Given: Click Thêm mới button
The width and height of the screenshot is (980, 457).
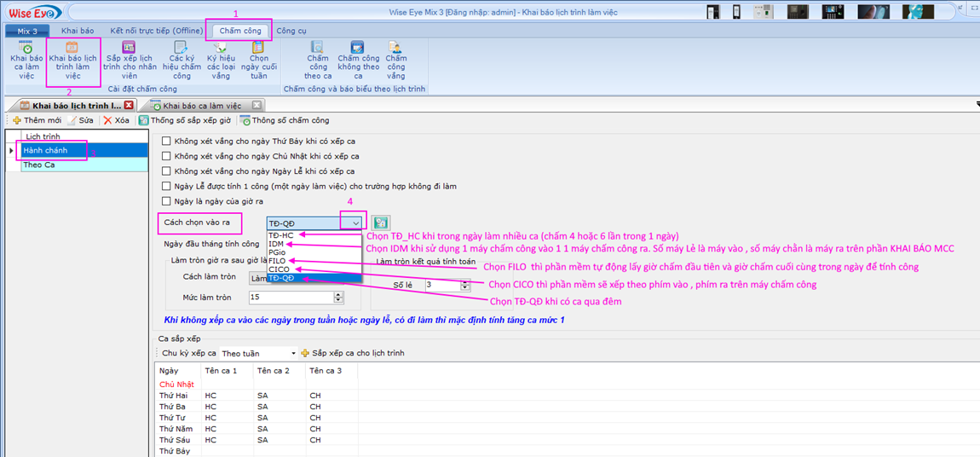Looking at the screenshot, I should coord(37,121).
